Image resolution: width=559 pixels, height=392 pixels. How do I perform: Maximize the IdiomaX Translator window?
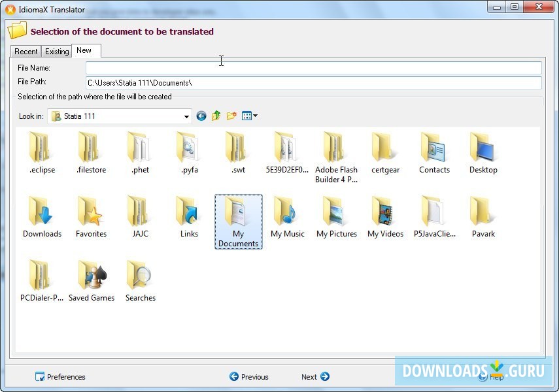click(515, 7)
